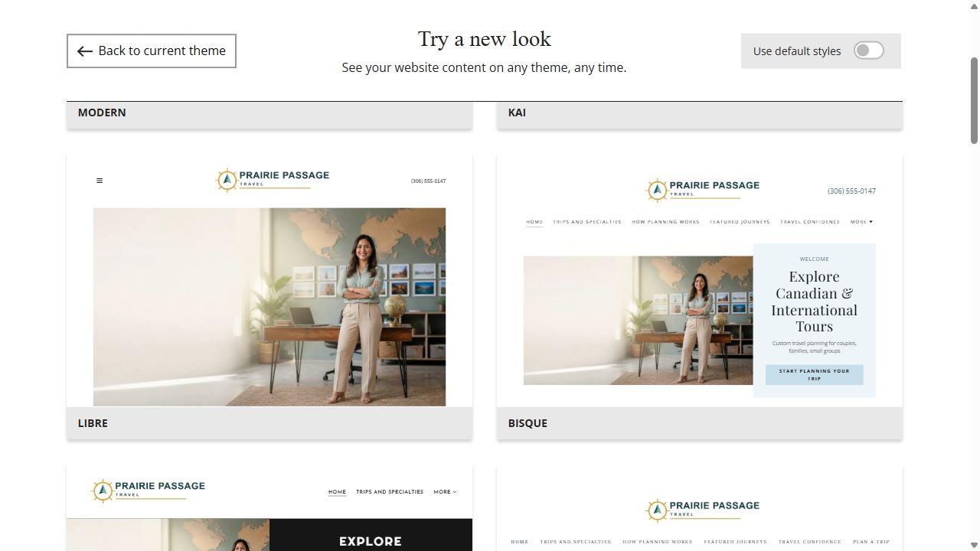Click the Prairie Passage logo in the preview below Bisque

pos(703,510)
